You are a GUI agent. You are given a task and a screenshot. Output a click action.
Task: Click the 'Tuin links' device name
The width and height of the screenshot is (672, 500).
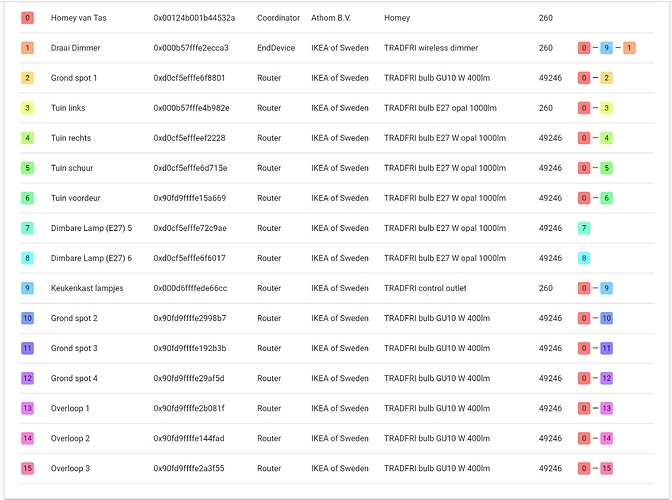point(68,108)
